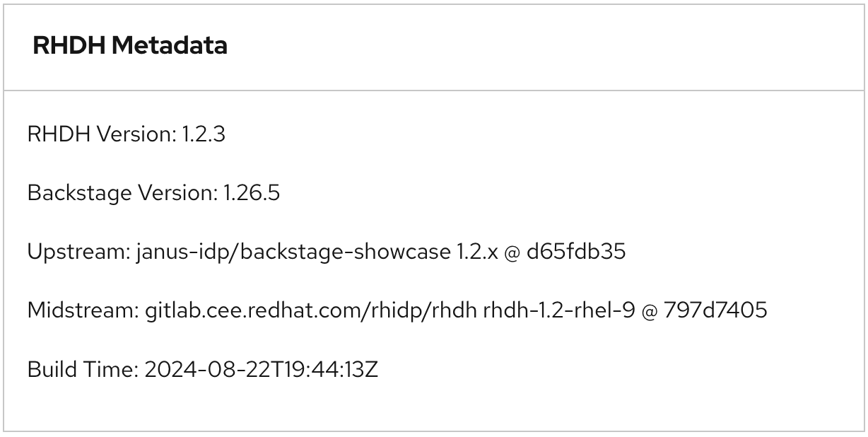Click the "RHDH Version:" label

[x=101, y=134]
